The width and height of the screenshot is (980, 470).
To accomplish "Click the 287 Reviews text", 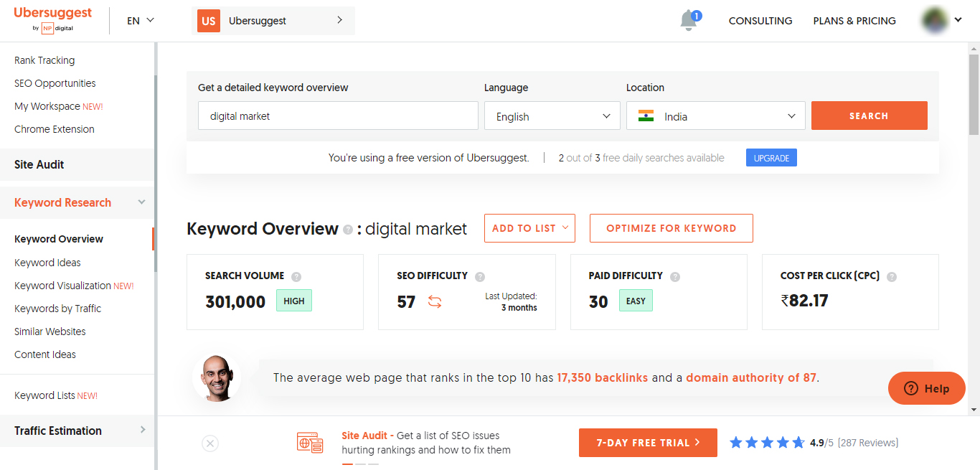I will tap(868, 443).
